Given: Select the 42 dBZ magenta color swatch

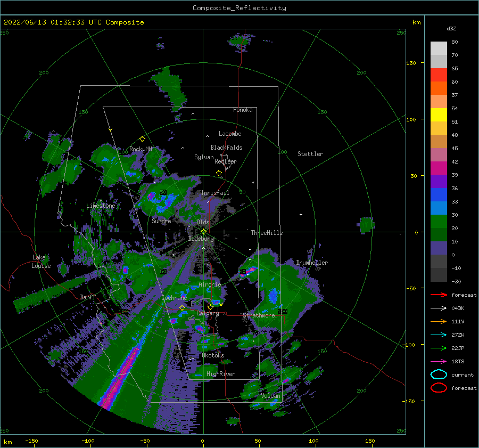Looking at the screenshot, I should tap(439, 168).
